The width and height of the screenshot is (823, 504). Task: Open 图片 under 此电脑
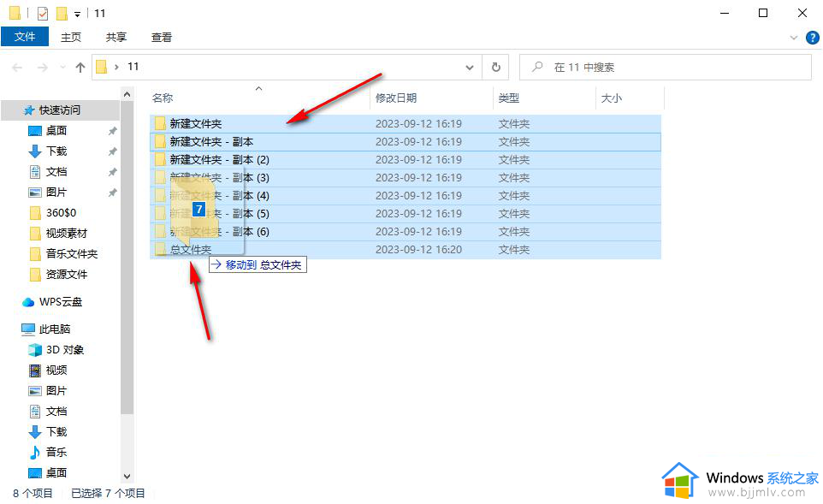[56, 390]
